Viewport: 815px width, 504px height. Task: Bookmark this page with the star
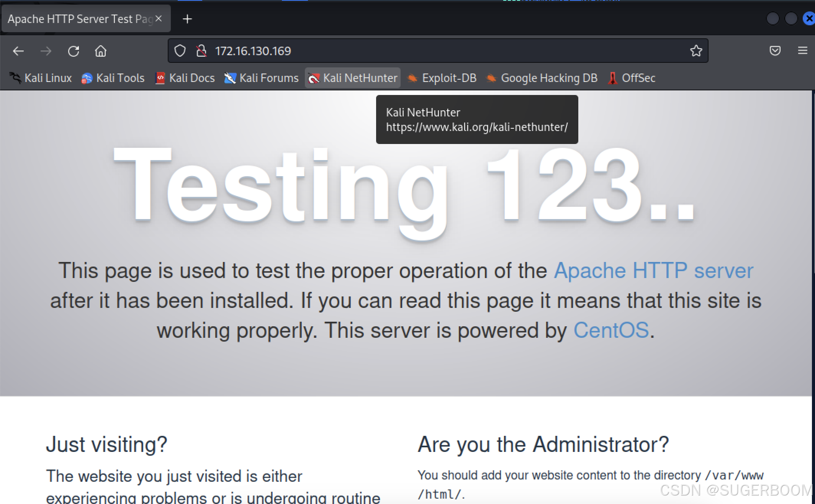pos(696,51)
